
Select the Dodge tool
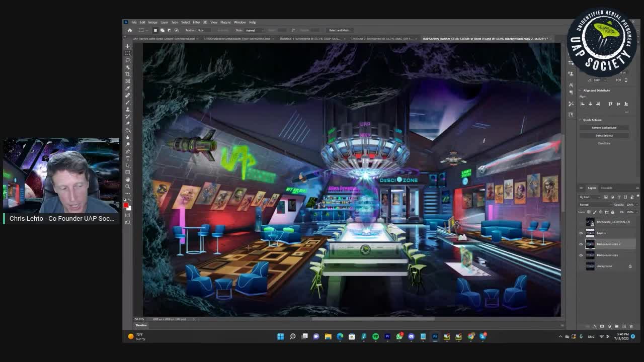pyautogui.click(x=127, y=144)
